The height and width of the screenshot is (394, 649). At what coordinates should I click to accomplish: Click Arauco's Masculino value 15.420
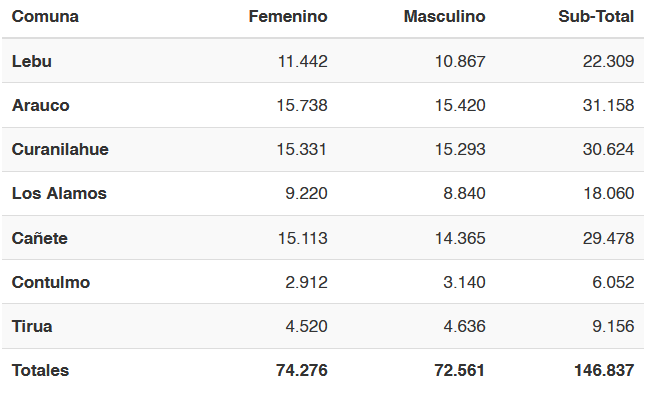pos(460,105)
